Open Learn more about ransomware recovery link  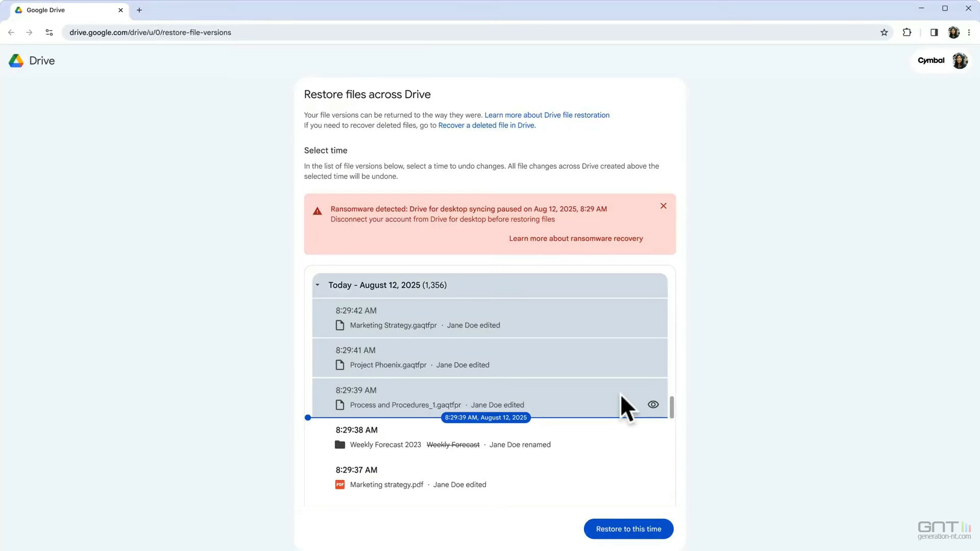click(x=576, y=239)
